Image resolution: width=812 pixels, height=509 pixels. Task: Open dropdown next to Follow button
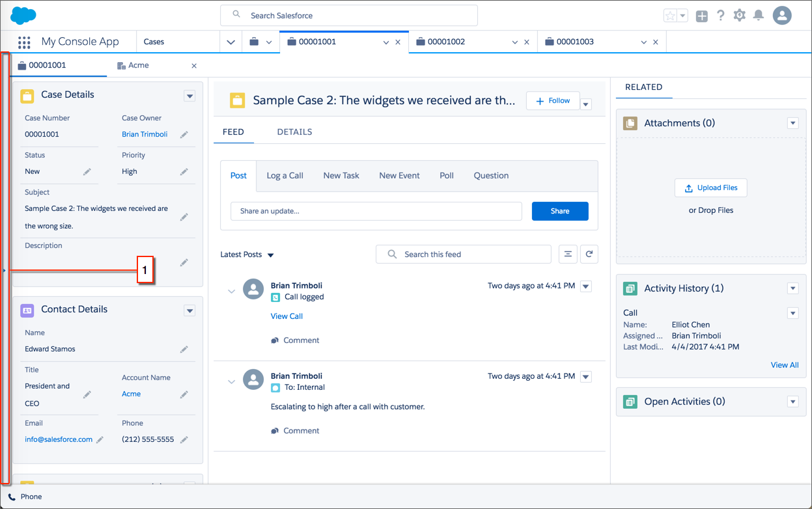(x=586, y=104)
